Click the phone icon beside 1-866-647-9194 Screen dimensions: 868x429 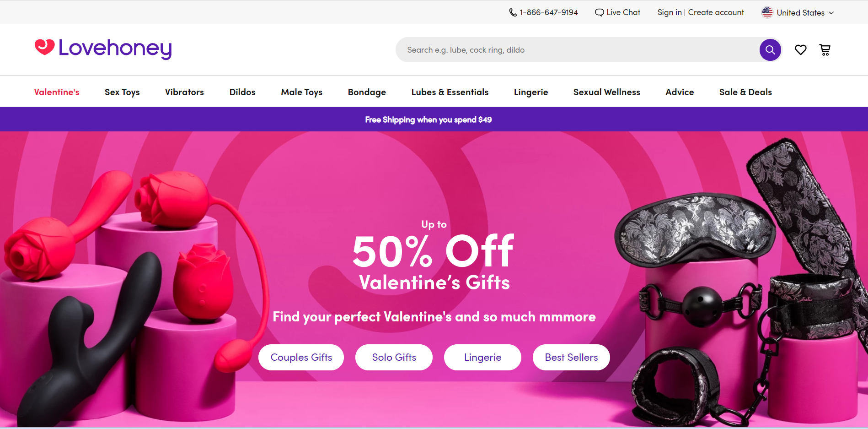pos(513,12)
